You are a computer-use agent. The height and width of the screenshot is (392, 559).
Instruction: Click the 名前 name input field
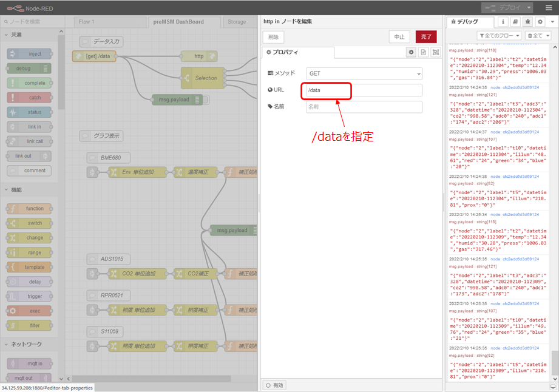pos(364,107)
